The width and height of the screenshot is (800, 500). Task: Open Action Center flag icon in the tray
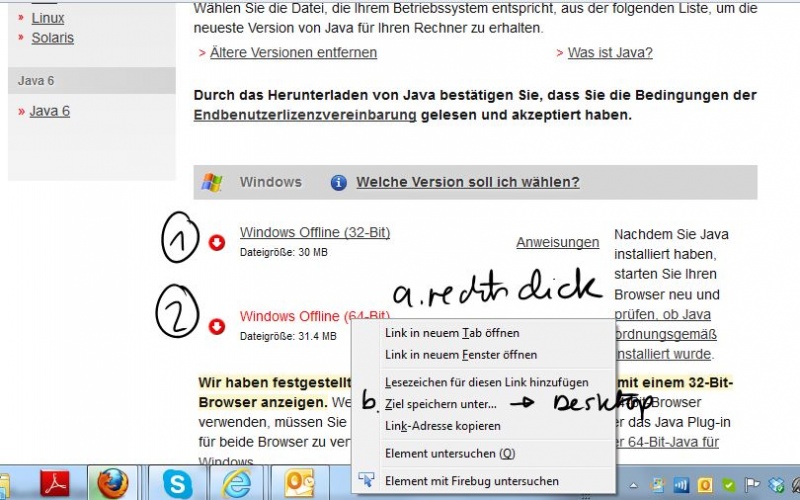click(752, 484)
